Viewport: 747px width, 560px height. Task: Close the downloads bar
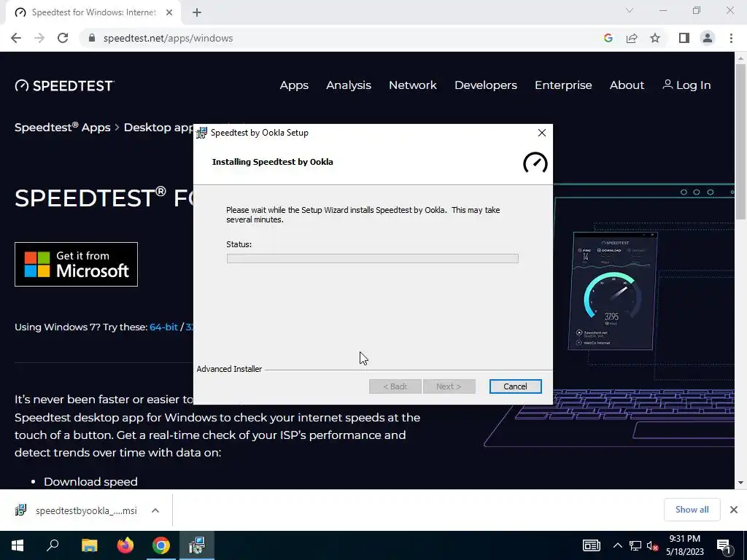[734, 510]
